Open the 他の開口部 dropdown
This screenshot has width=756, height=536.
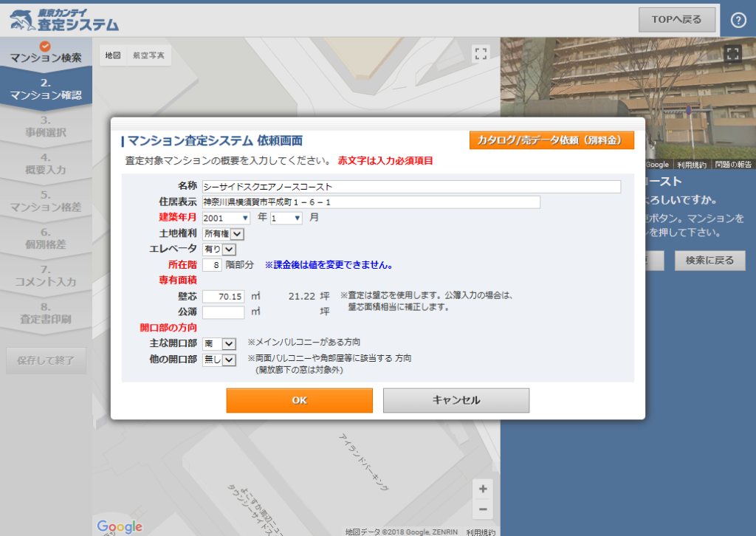click(x=219, y=360)
